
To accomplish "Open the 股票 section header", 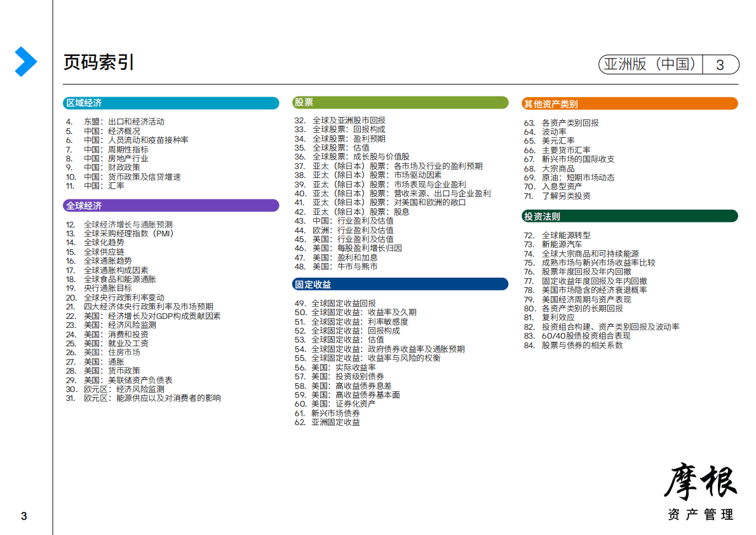I will (x=400, y=103).
